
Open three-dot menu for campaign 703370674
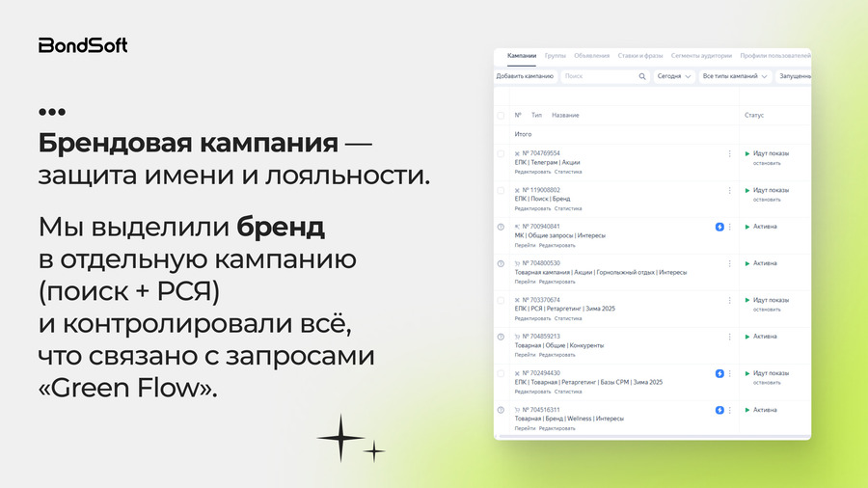pos(729,300)
